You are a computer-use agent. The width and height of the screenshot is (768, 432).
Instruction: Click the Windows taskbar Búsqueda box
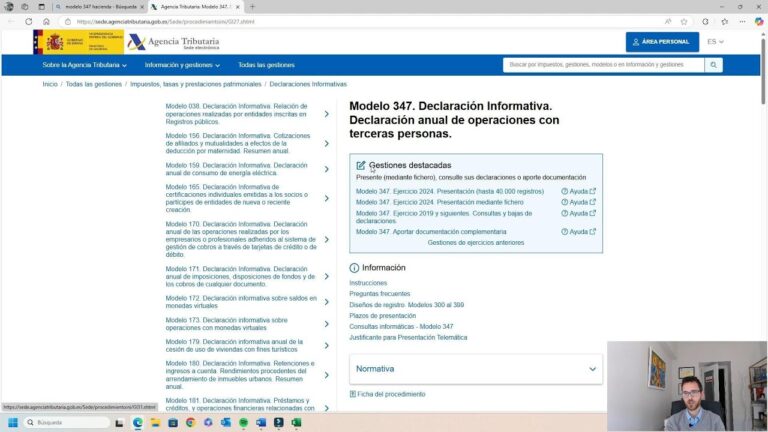pyautogui.click(x=67, y=422)
